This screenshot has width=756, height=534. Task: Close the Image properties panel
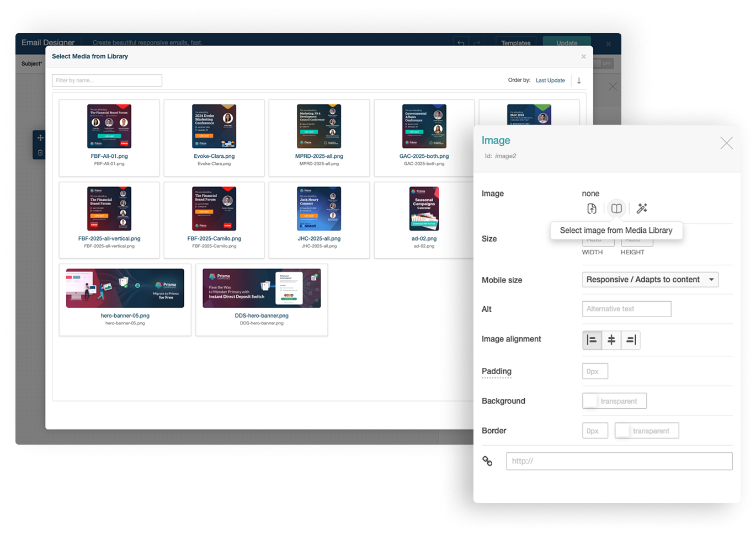click(726, 143)
